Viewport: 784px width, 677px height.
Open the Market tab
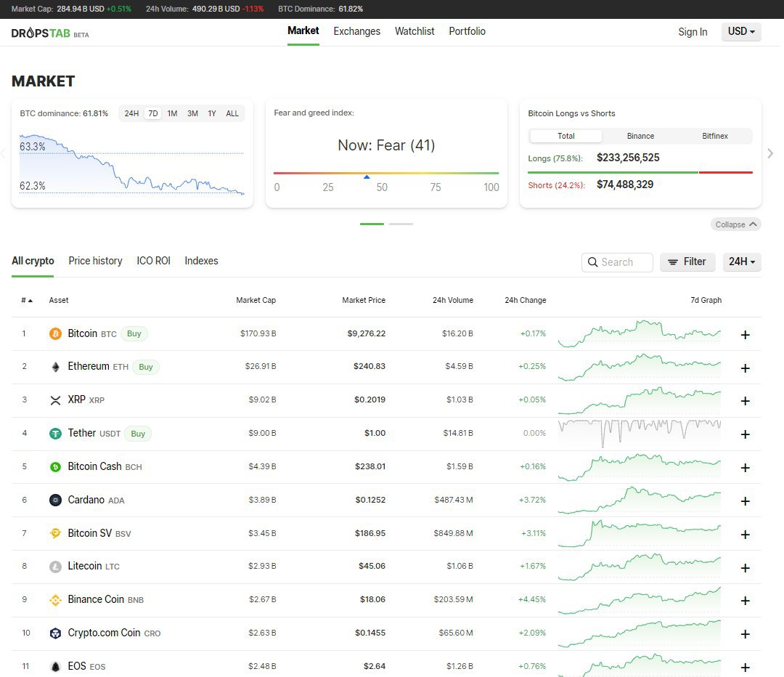point(303,31)
